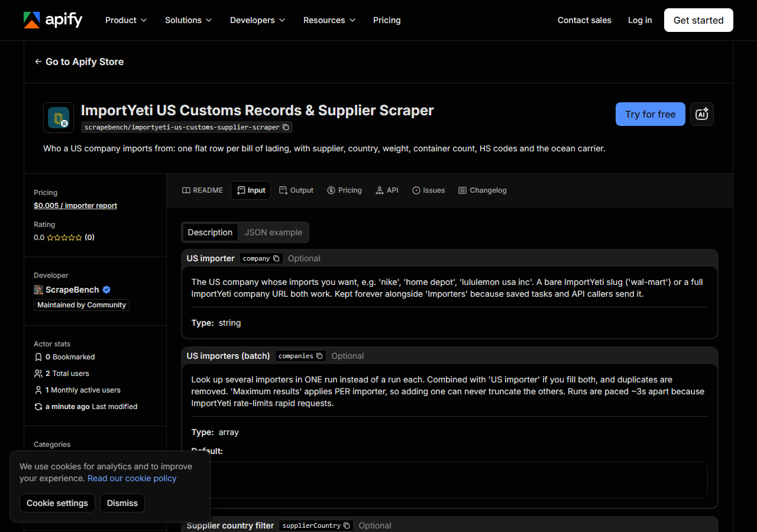Copy the actor slug scrapebench/importyeti-us-customs-supplier-scraper
The width and height of the screenshot is (757, 532).
pos(286,127)
